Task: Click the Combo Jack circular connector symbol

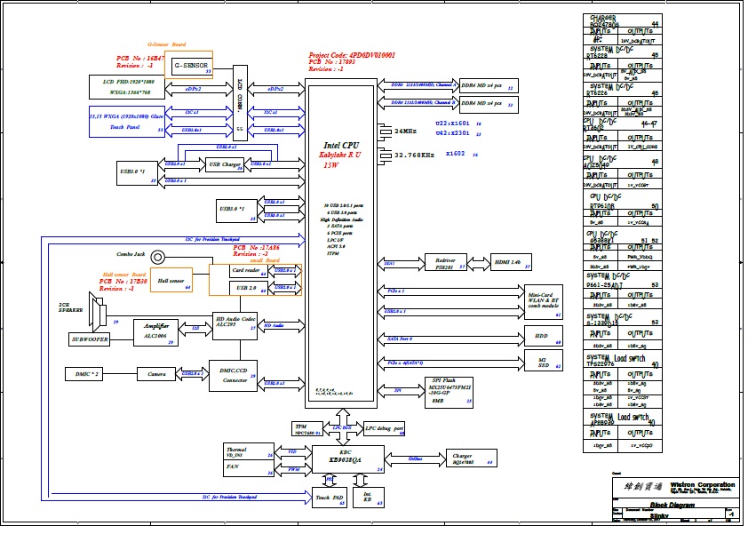Action: click(x=158, y=258)
